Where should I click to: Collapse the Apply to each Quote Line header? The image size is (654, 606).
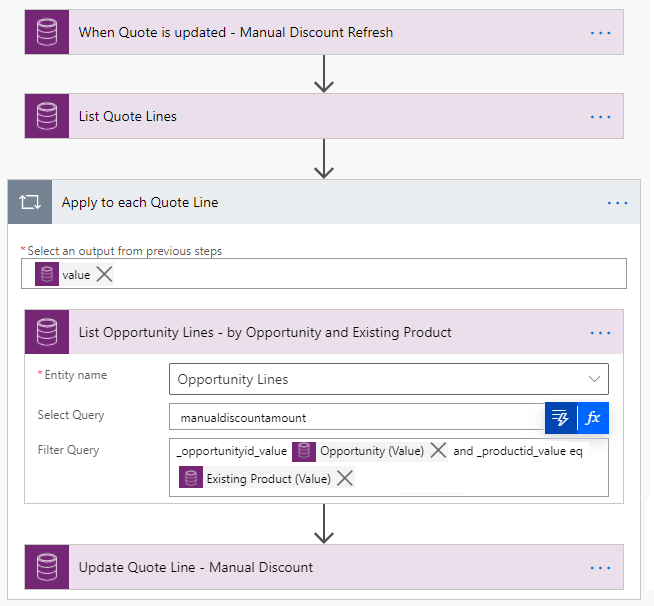[x=300, y=202]
